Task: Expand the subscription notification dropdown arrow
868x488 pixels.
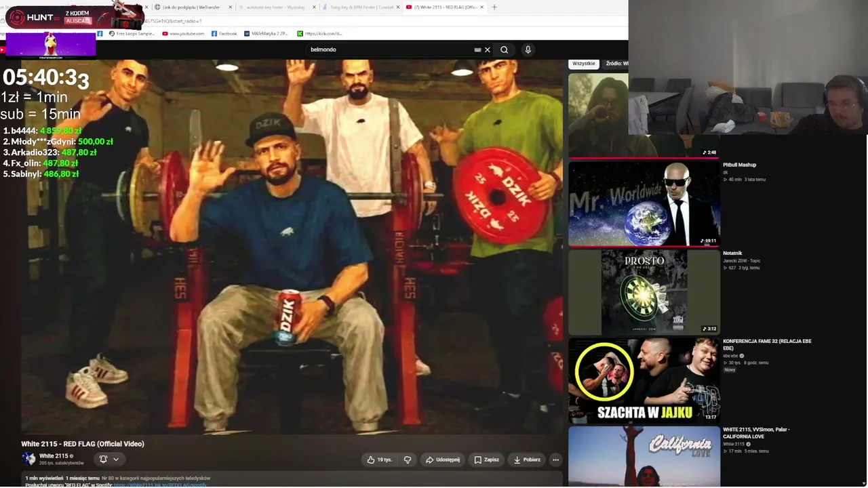Action: pos(116,459)
